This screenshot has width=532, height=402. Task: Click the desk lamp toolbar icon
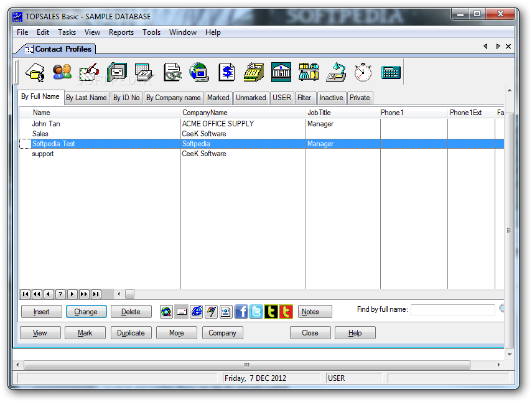coord(336,72)
